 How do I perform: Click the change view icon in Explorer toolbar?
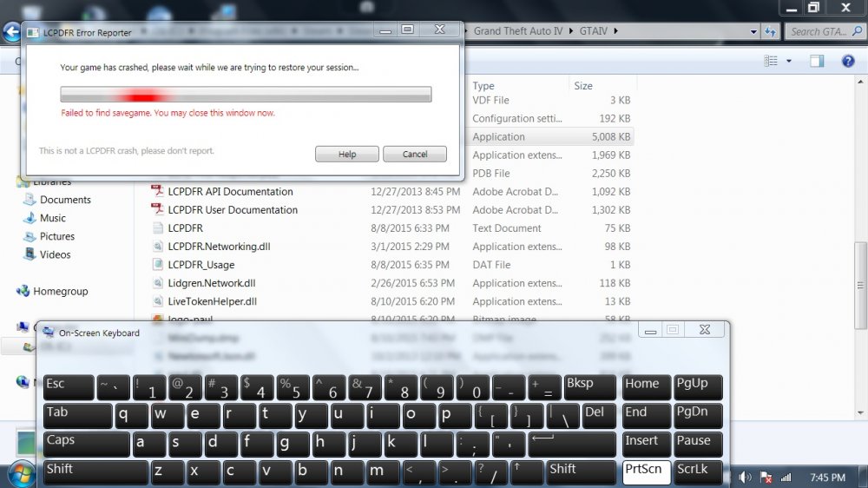point(771,61)
